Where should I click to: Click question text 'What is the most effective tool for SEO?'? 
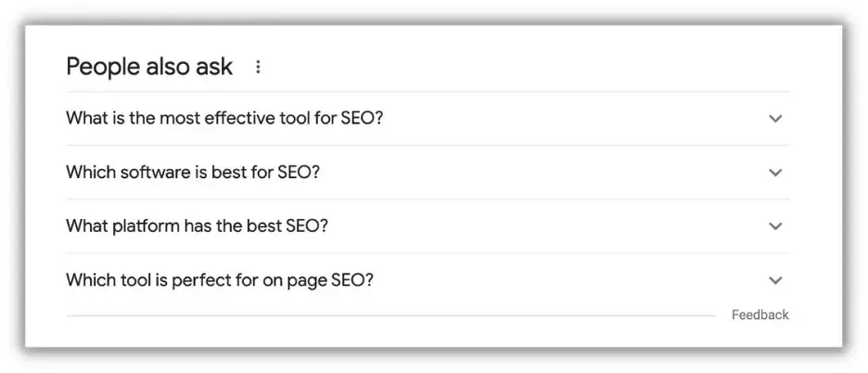[x=224, y=118]
